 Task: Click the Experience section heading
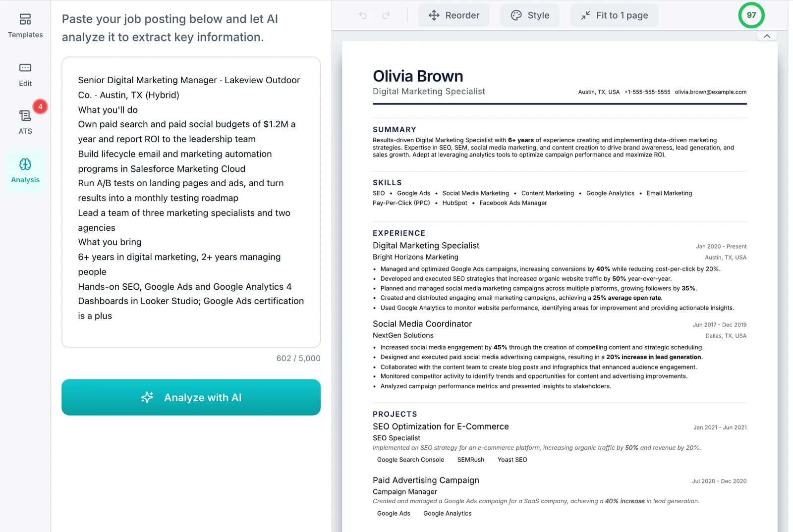399,233
